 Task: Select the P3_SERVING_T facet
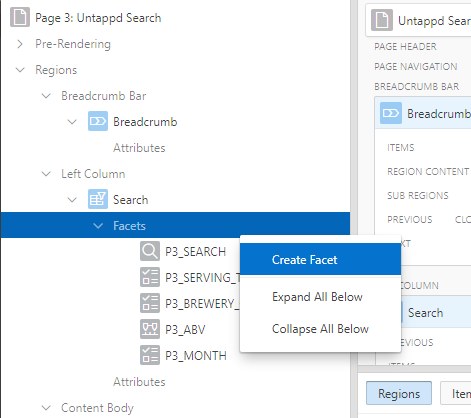coord(203,278)
